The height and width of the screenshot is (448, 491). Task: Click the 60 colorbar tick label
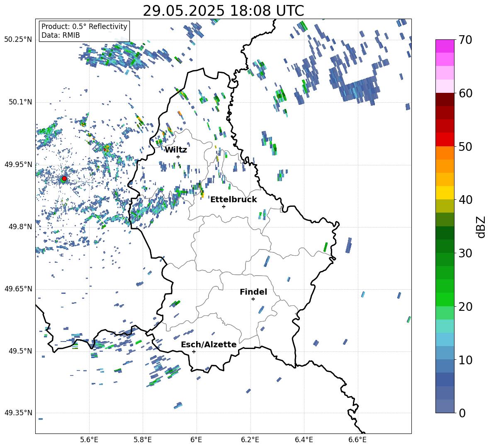tap(465, 93)
